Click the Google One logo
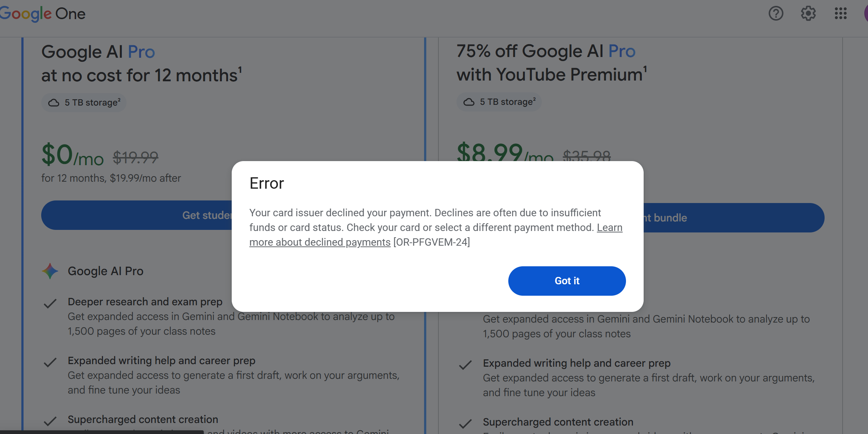868x434 pixels. (x=42, y=14)
